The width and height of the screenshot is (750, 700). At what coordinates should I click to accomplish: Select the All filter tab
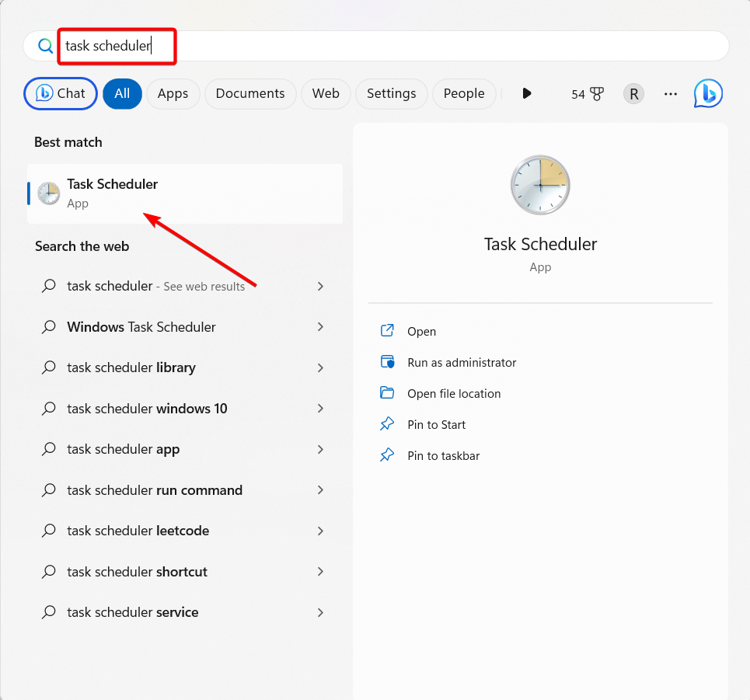(x=122, y=94)
